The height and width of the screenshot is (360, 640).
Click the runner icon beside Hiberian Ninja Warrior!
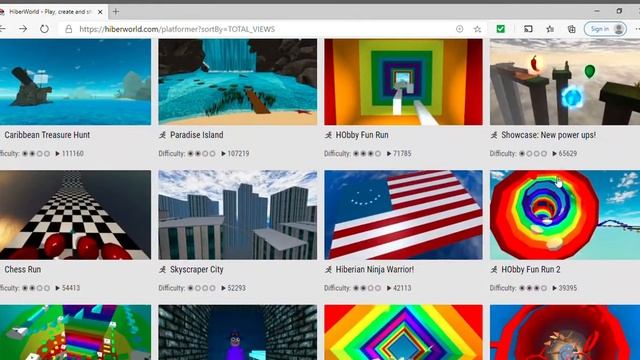pyautogui.click(x=328, y=269)
